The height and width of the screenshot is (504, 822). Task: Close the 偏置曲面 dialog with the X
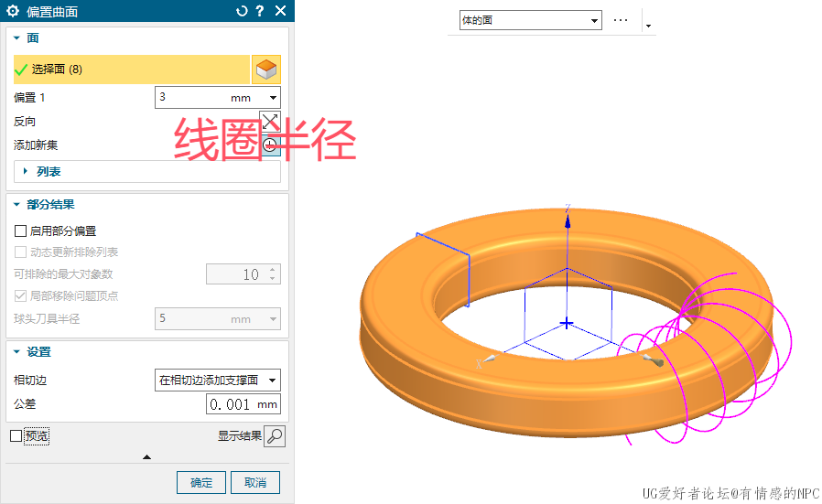[x=280, y=11]
